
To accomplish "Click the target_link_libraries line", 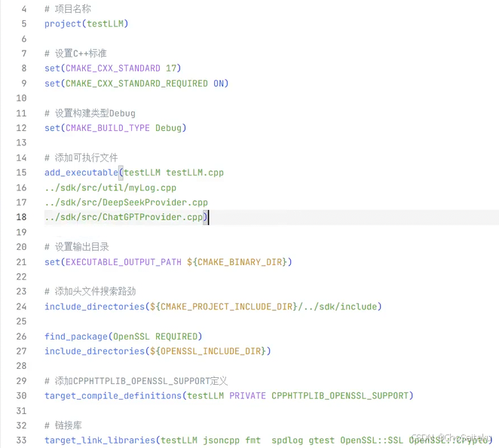I will pyautogui.click(x=268, y=440).
